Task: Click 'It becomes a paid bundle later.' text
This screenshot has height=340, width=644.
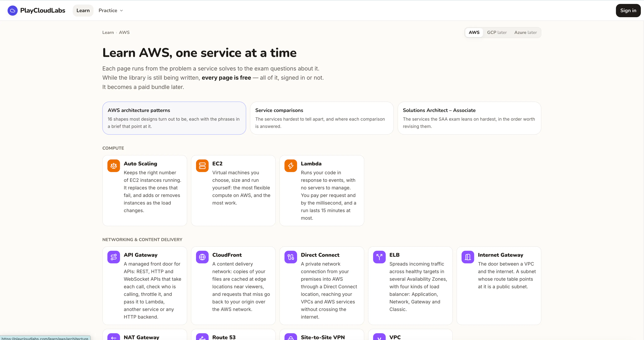Action: click(143, 87)
